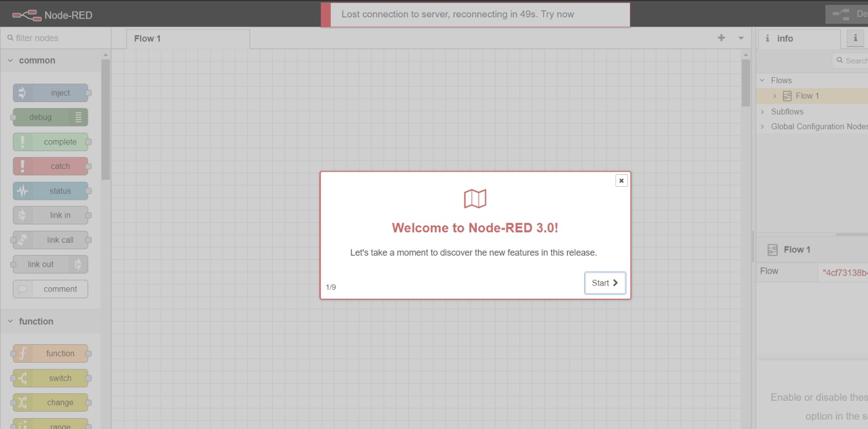868x429 pixels.
Task: Click the Welcome to Node-RED 3.0! heading
Action: click(x=475, y=228)
